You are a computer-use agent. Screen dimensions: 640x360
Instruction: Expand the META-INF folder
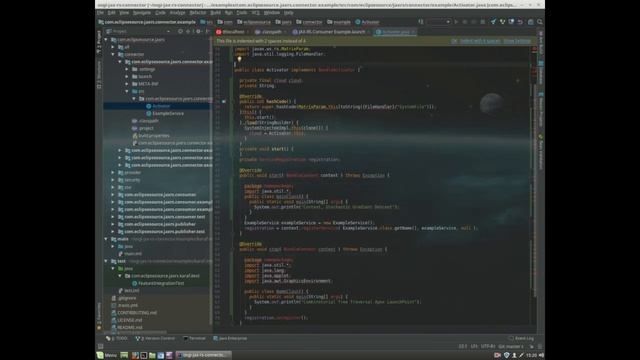pos(127,84)
